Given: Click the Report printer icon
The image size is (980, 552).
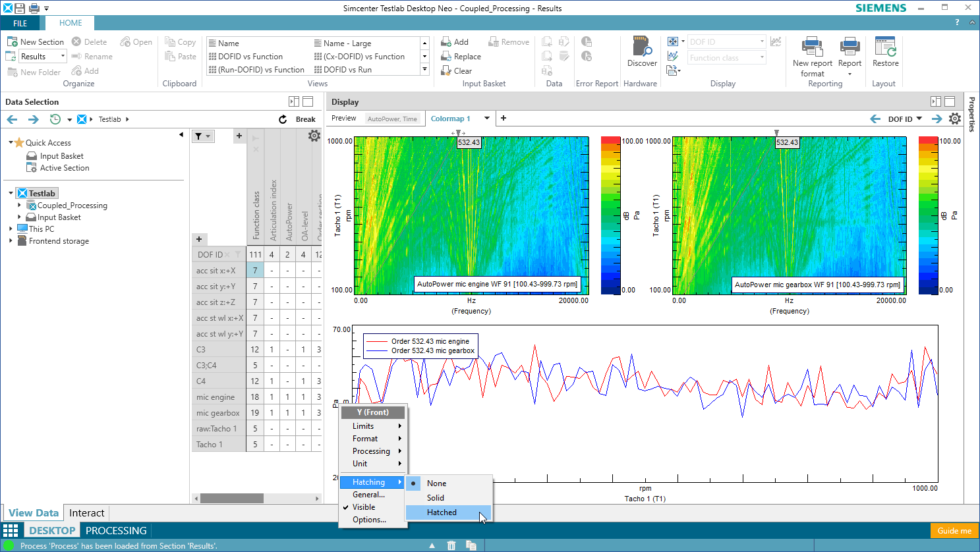Looking at the screenshot, I should (x=850, y=47).
